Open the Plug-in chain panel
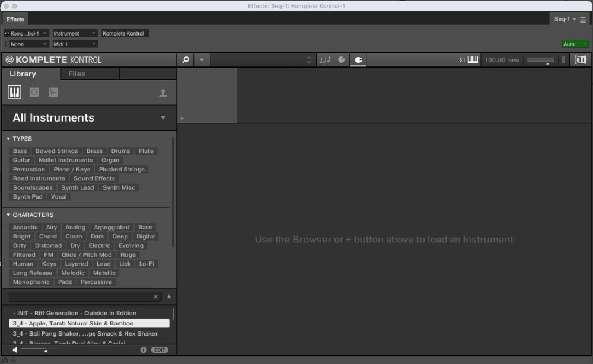 (358, 60)
